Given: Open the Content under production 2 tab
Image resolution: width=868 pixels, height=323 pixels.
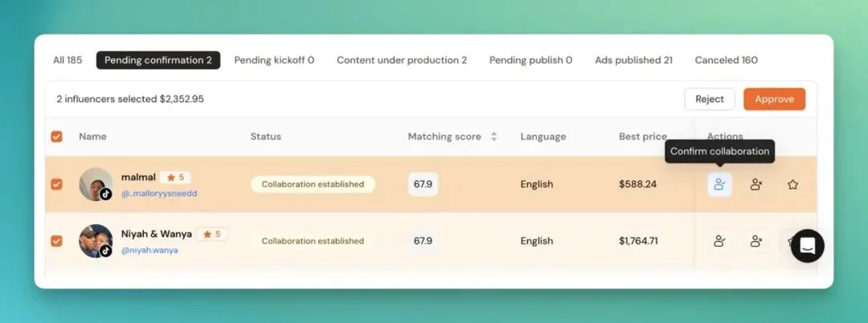Looking at the screenshot, I should [x=401, y=60].
